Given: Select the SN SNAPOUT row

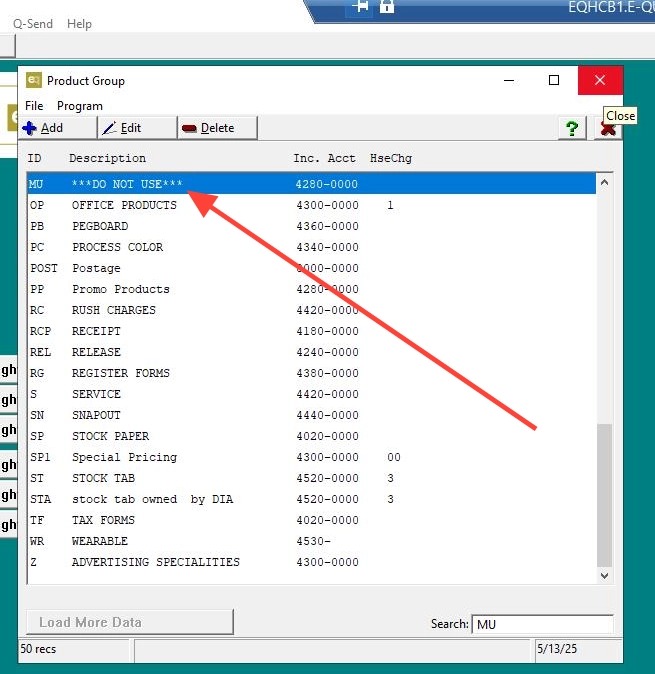Looking at the screenshot, I should coord(312,415).
